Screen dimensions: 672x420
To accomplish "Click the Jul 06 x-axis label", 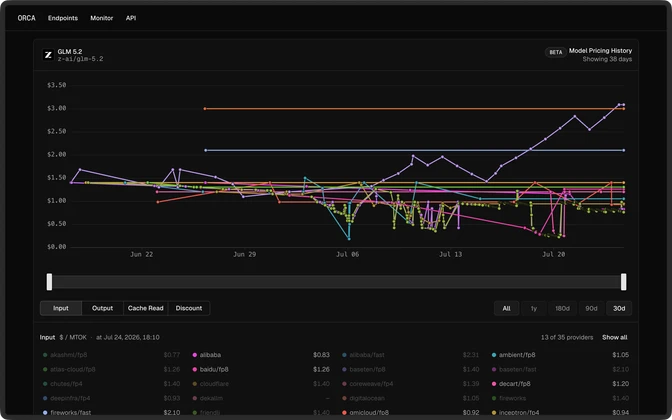I will tap(348, 255).
